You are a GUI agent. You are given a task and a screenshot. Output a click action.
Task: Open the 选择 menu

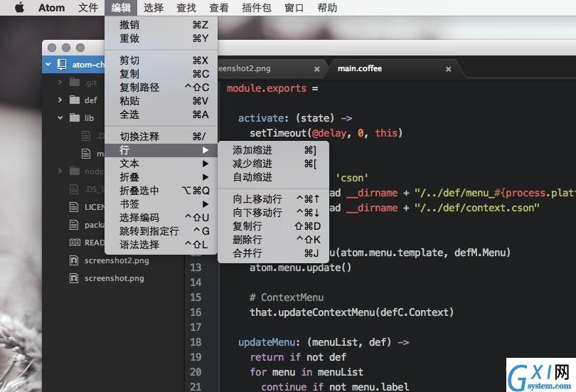153,8
